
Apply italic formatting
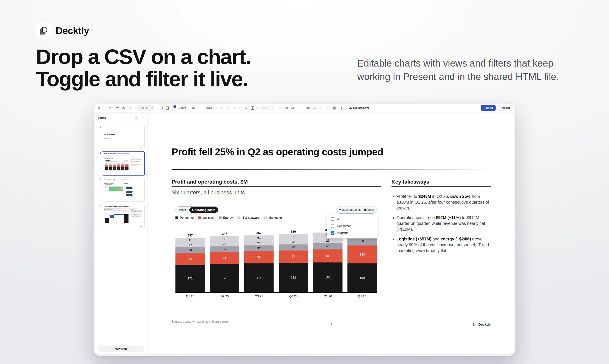[240, 108]
